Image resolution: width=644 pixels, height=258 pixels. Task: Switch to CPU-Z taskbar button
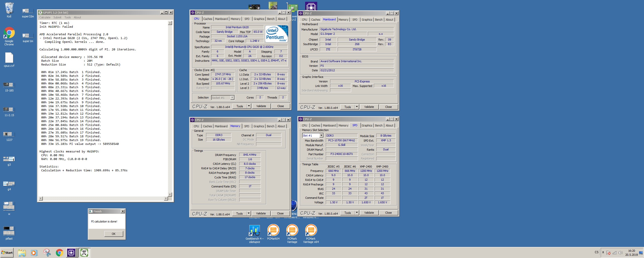(x=71, y=252)
